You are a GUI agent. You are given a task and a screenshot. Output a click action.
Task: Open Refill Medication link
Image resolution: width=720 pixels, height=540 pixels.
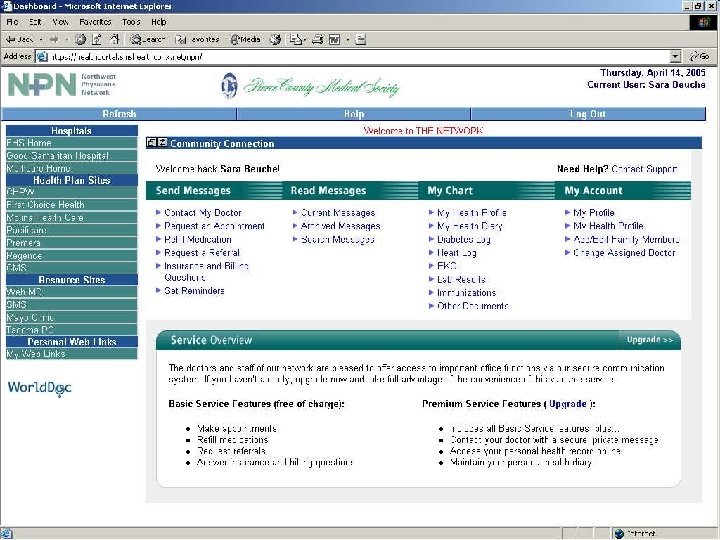coord(197,239)
